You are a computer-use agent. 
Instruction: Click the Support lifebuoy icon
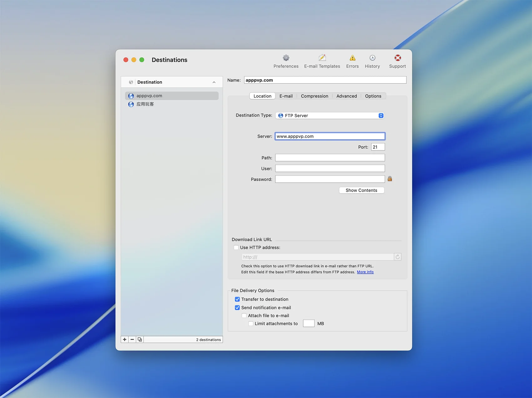(397, 58)
